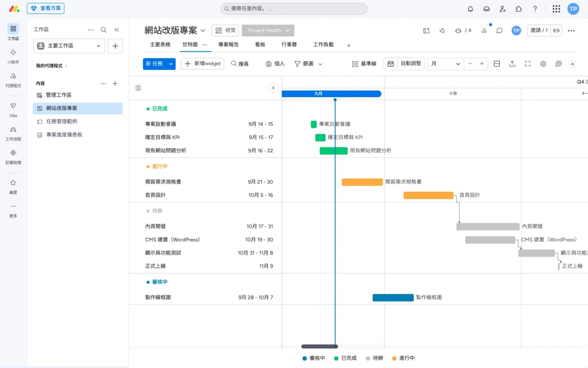
Task: Zoom in timeline with plus button
Action: click(x=481, y=64)
